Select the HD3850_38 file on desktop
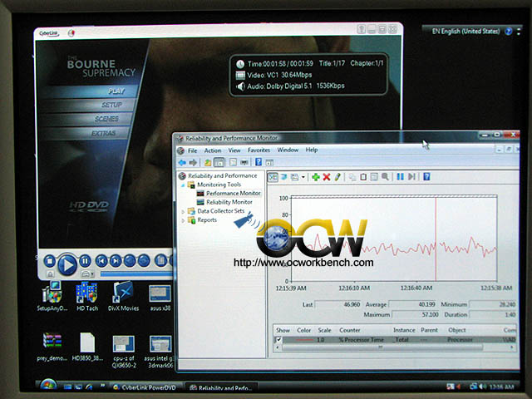Viewport: 532px width, 399px height. coord(87,347)
